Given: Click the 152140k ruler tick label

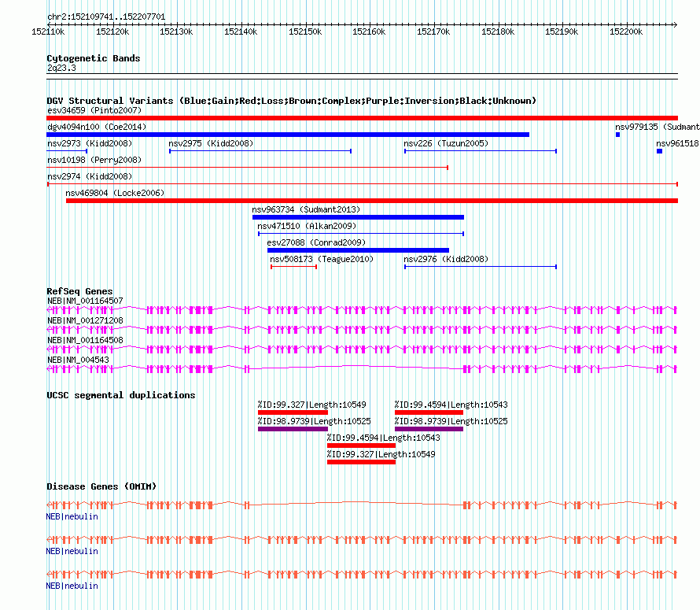Looking at the screenshot, I should 241,31.
